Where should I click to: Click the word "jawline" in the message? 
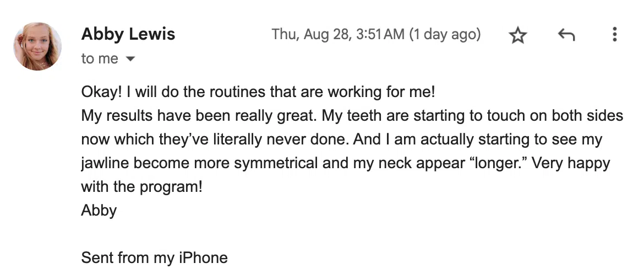point(105,163)
